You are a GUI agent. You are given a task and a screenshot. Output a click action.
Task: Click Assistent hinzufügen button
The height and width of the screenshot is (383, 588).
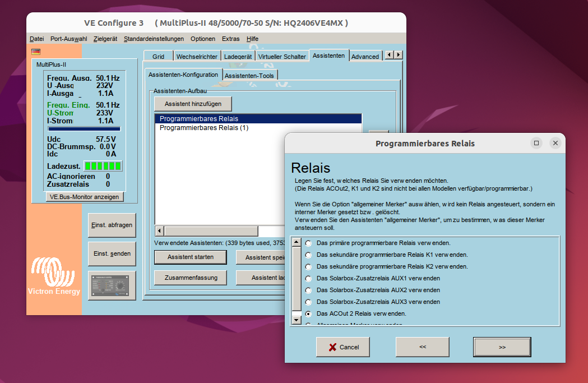[193, 104]
